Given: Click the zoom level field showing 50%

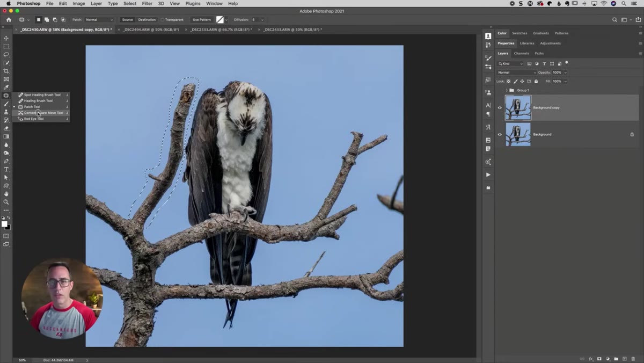Looking at the screenshot, I should click(22, 360).
